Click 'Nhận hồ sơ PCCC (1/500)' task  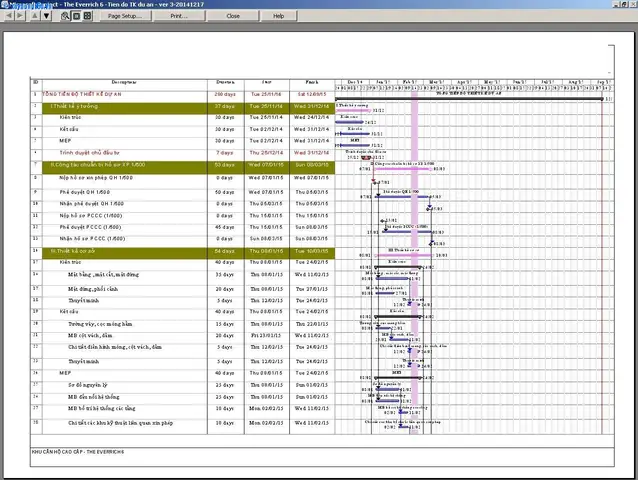92,239
